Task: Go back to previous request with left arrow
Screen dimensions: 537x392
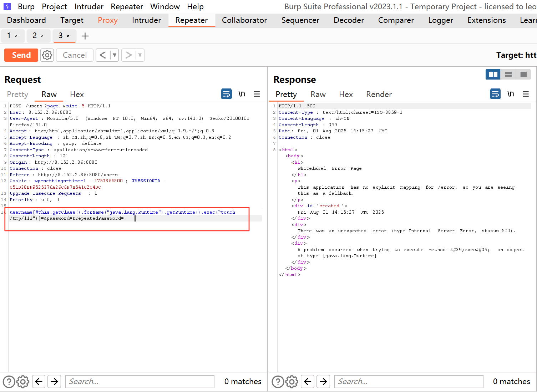Action: (103, 55)
